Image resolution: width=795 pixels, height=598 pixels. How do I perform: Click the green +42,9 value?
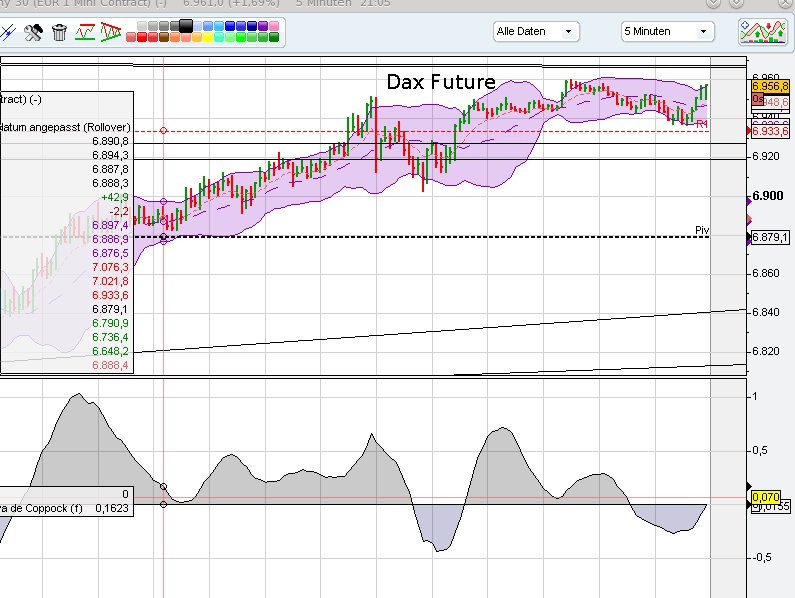115,197
